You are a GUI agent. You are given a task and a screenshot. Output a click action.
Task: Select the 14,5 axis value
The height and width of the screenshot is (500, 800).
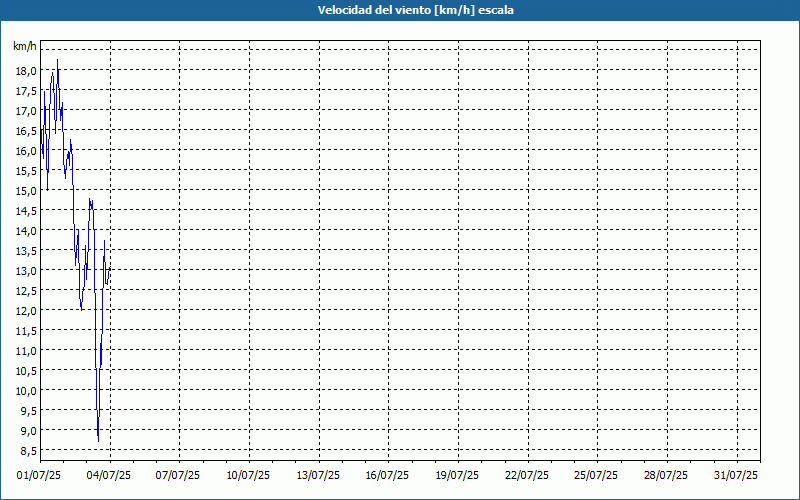tap(26, 211)
